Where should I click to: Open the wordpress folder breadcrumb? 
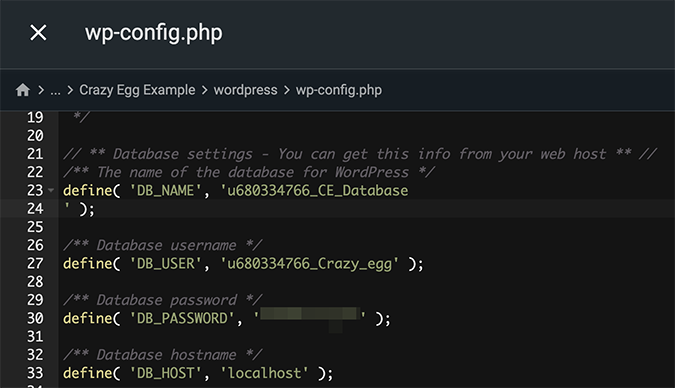click(245, 90)
